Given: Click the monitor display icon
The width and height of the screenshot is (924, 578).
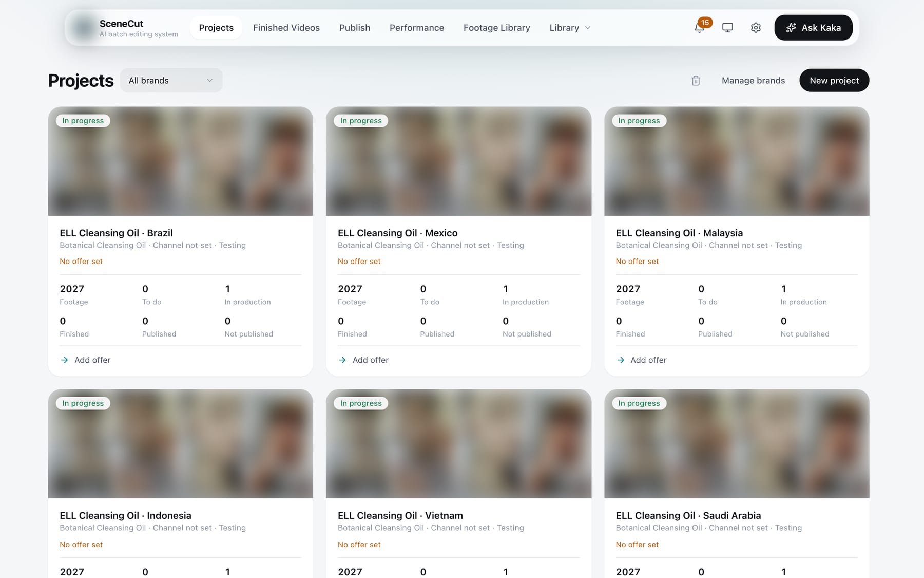Looking at the screenshot, I should 727,28.
